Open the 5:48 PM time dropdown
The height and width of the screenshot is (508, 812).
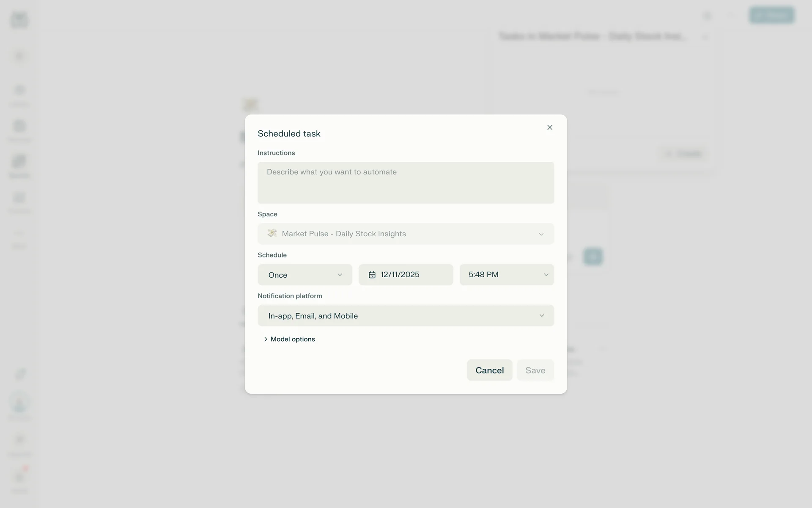tap(506, 275)
